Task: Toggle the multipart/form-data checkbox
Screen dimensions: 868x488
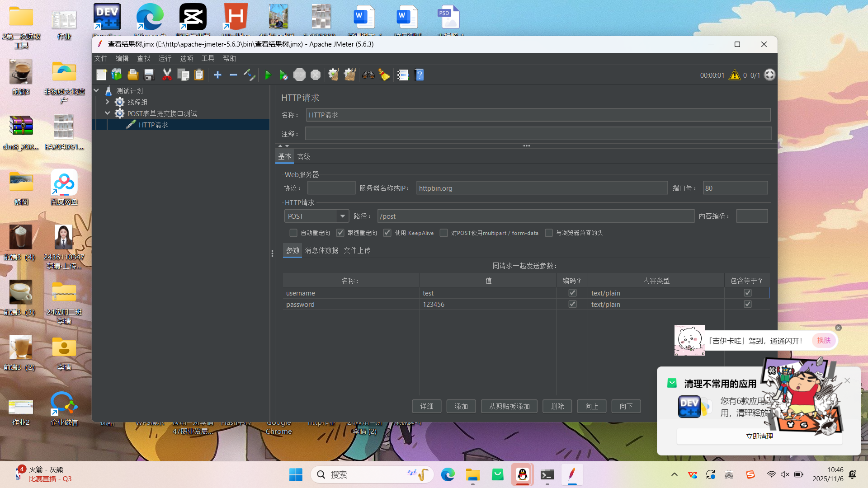Action: [444, 233]
